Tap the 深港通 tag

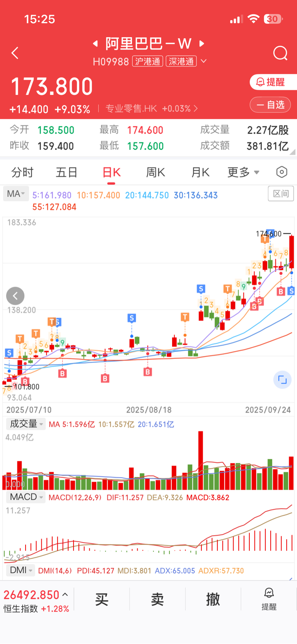point(181,61)
